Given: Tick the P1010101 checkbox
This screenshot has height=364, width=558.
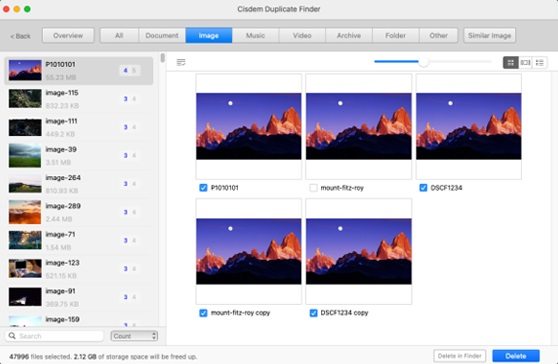Looking at the screenshot, I should click(203, 188).
